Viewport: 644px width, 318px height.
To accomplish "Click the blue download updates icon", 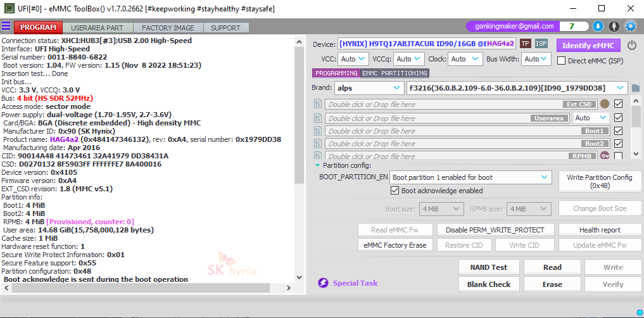I will (x=598, y=27).
